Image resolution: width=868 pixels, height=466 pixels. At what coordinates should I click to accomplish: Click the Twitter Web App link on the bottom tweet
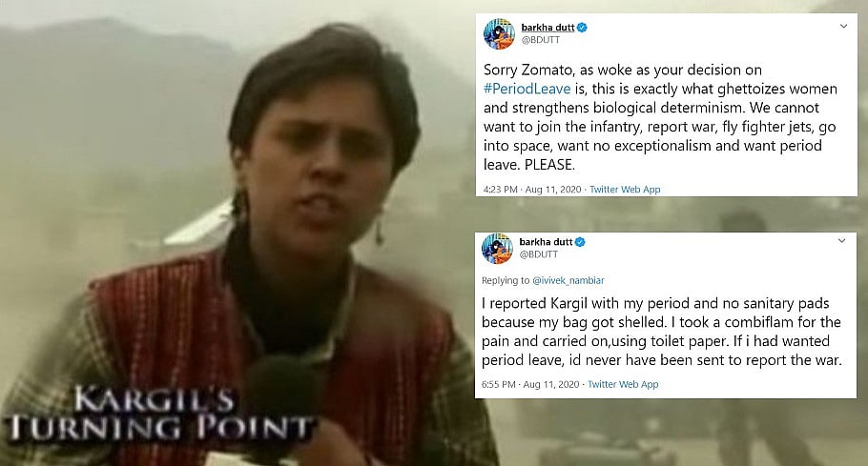pos(623,384)
